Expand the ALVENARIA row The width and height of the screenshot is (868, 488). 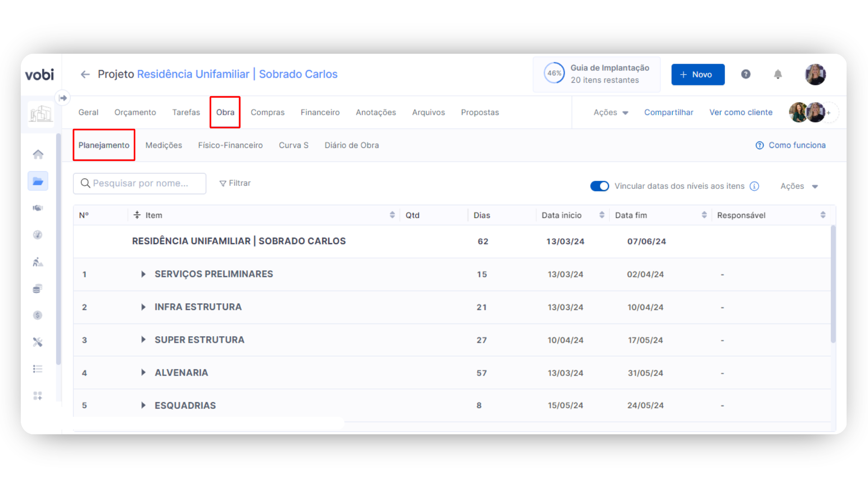(143, 373)
